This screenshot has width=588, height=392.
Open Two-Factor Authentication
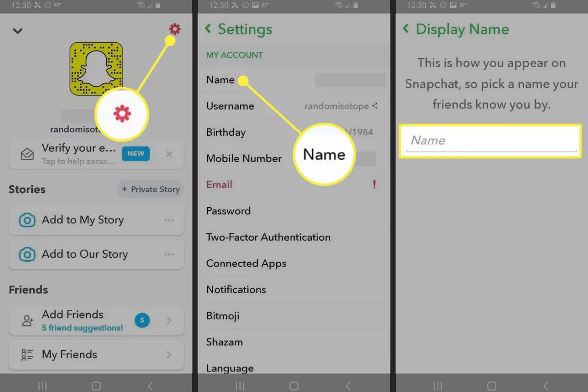click(294, 237)
